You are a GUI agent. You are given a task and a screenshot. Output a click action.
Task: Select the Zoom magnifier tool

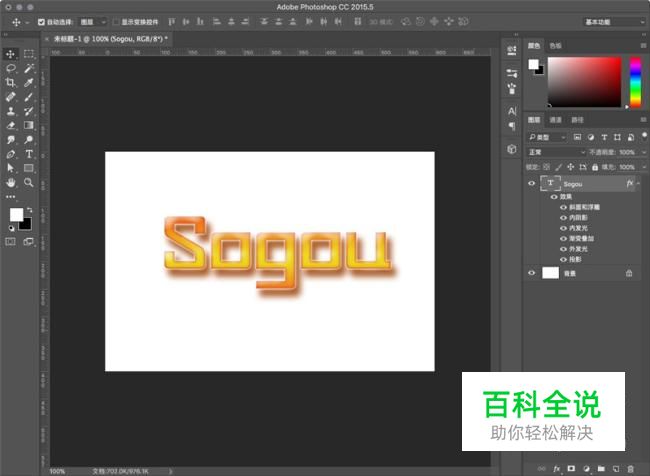(29, 182)
